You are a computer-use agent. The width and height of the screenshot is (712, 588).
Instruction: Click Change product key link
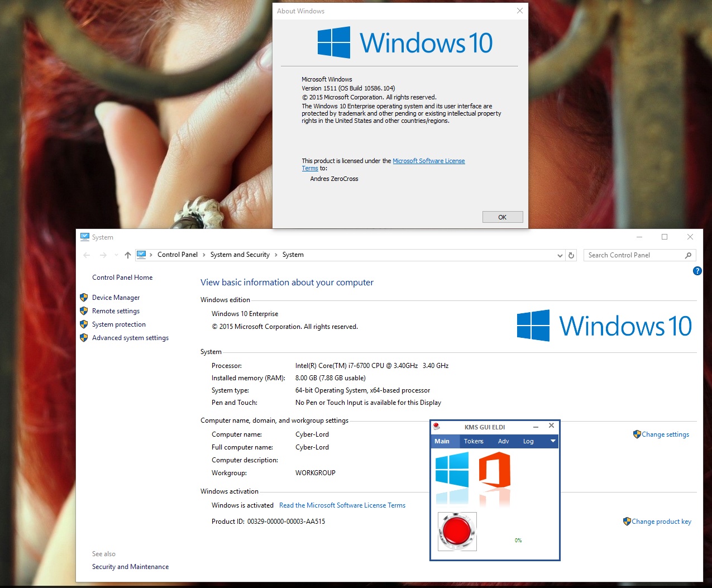pos(661,522)
